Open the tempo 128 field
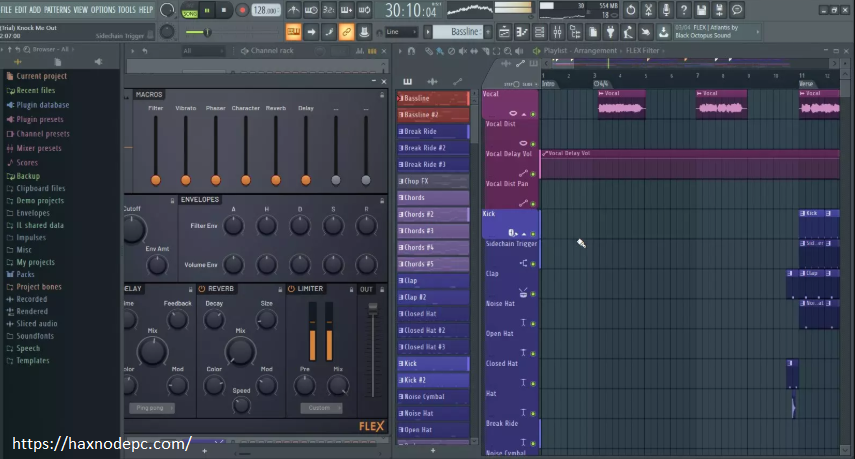This screenshot has width=855, height=459. (266, 10)
